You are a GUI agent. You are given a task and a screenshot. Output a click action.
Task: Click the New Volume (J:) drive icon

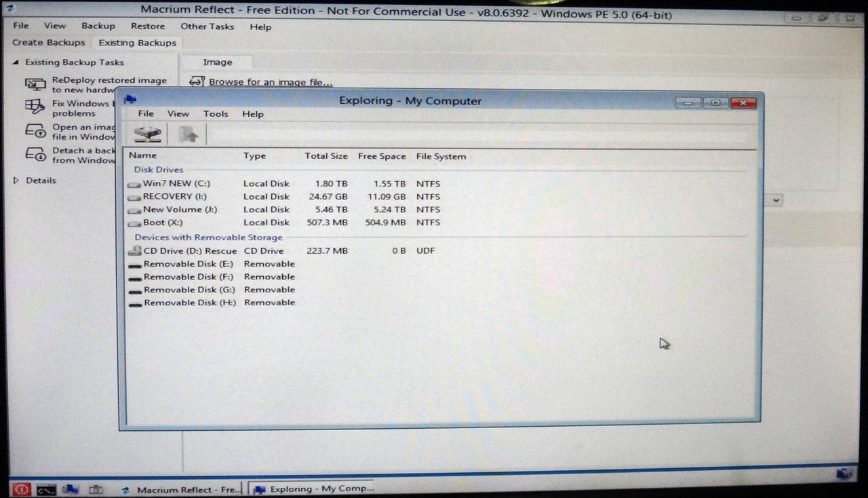(134, 210)
